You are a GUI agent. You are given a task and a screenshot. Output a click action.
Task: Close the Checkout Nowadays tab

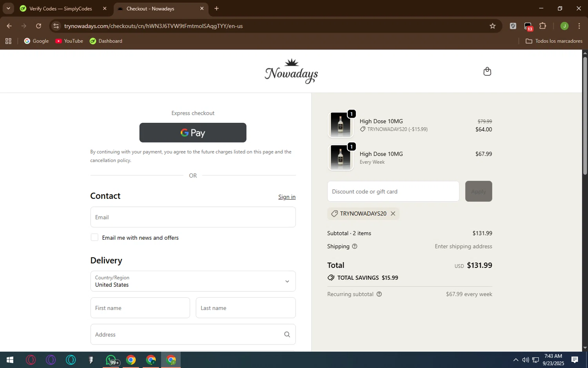(202, 9)
